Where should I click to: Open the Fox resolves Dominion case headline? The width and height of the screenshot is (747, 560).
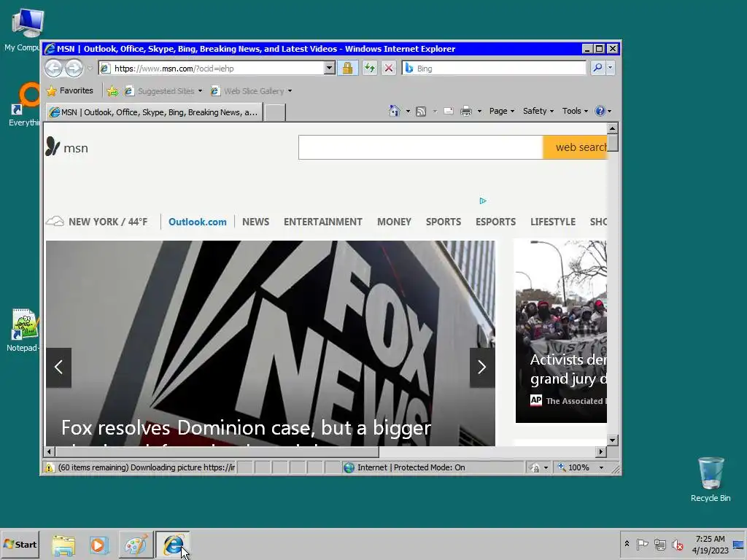click(246, 428)
